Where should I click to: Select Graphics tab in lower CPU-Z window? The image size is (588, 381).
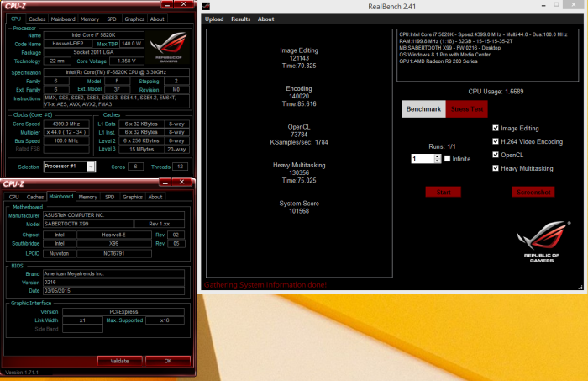133,197
